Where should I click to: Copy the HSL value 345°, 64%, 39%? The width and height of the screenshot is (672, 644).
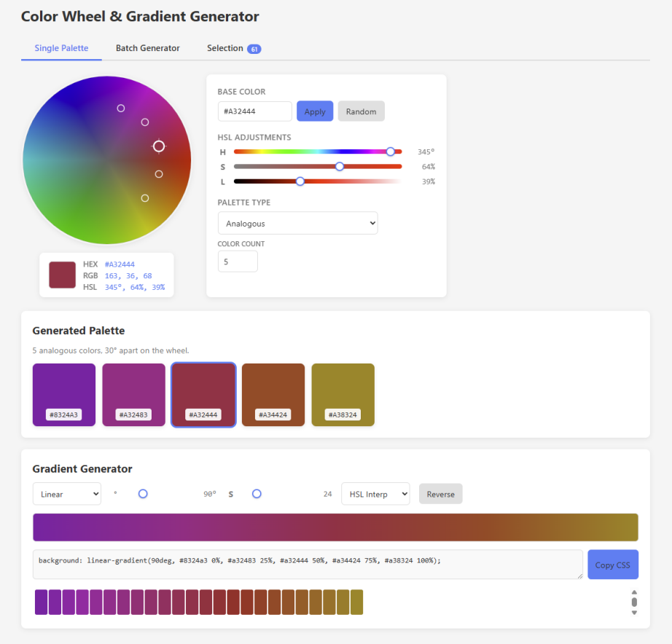coord(135,287)
